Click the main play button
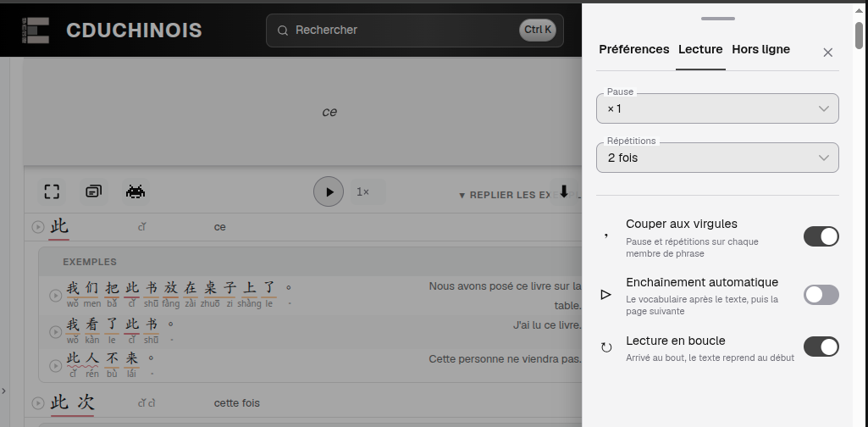 (x=329, y=191)
